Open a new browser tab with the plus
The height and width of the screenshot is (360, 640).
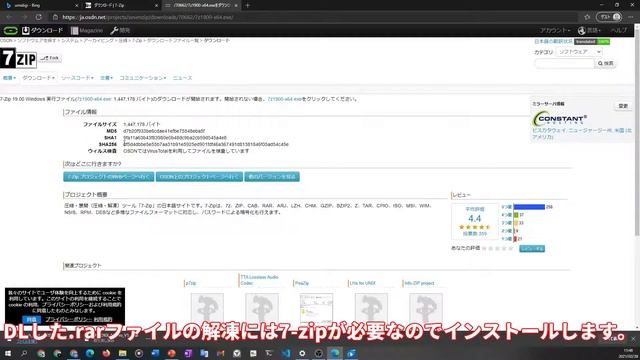[247, 6]
